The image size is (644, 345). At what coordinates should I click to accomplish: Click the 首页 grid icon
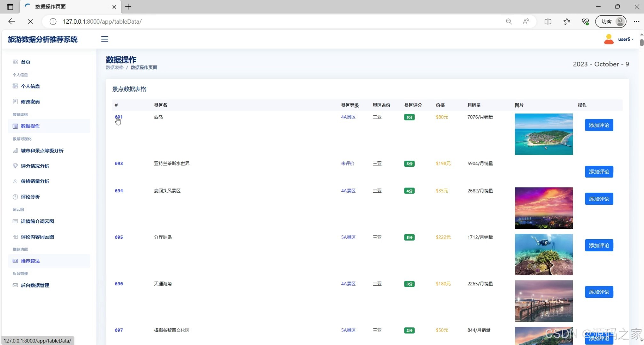point(15,62)
